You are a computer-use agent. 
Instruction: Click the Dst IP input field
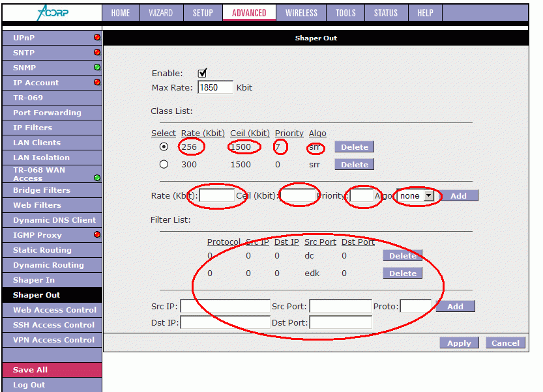pyautogui.click(x=225, y=322)
